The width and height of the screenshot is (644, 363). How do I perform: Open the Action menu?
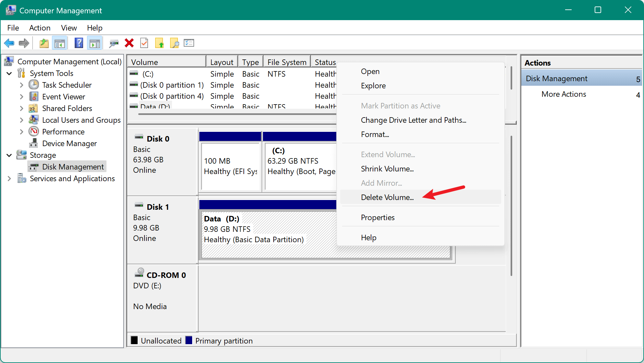click(x=40, y=28)
